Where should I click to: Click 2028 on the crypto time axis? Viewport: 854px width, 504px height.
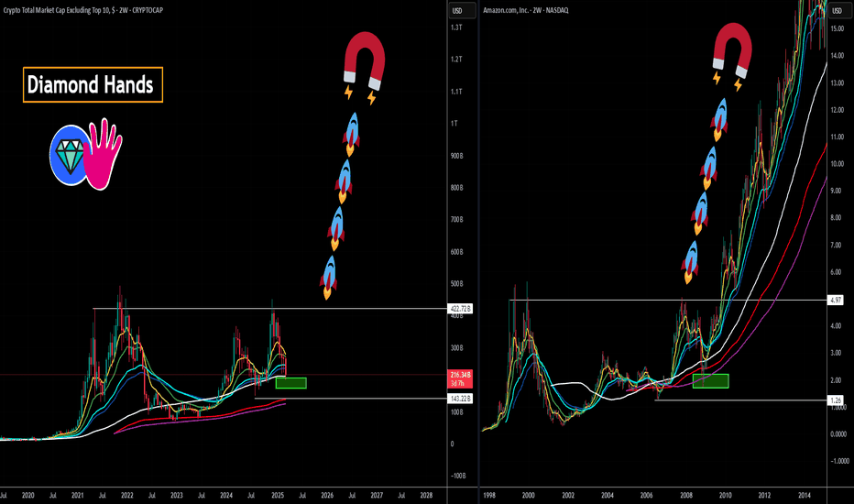(426, 495)
